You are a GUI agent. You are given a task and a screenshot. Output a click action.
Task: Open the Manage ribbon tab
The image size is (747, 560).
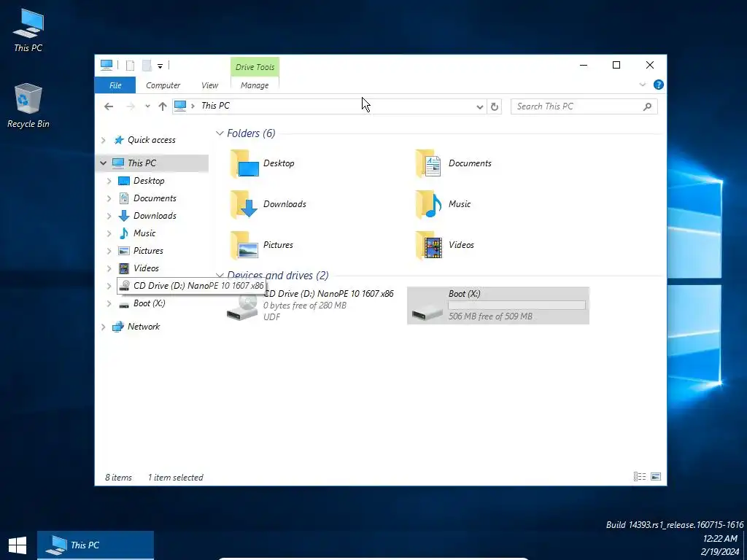(255, 85)
